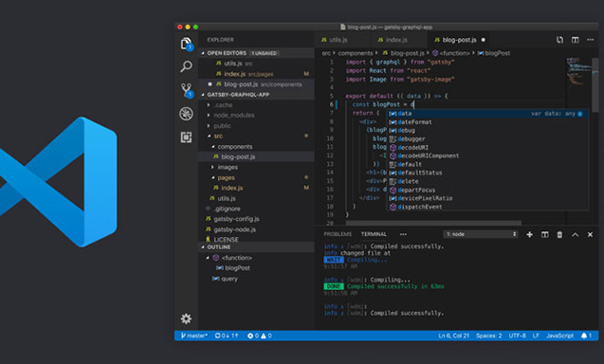Open the .gitignore file
Image resolution: width=604 pixels, height=364 pixels.
[x=257, y=209]
